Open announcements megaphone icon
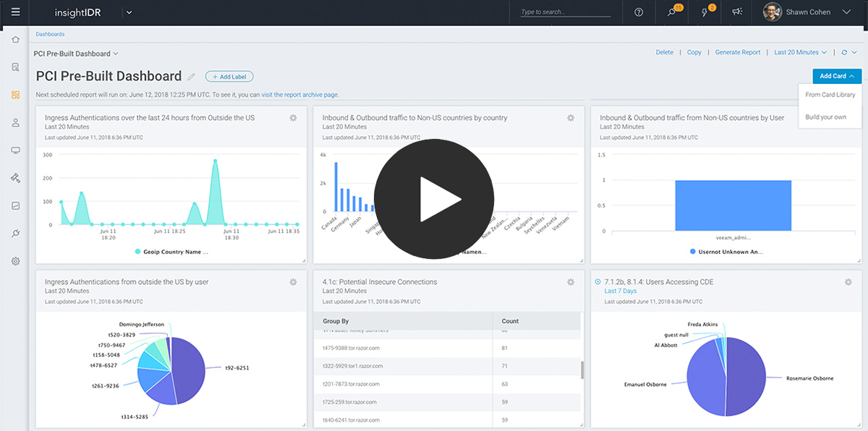Image resolution: width=868 pixels, height=431 pixels. click(x=737, y=12)
